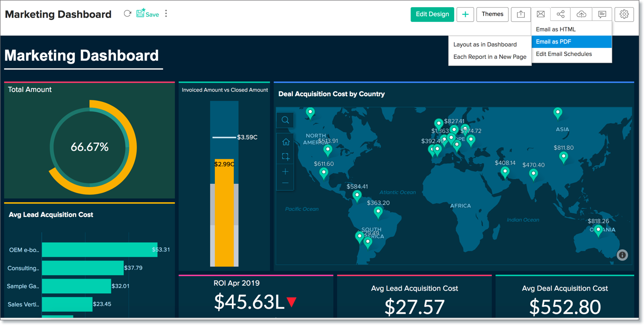Select "Email as PDF" option
The height and width of the screenshot is (325, 644).
552,41
